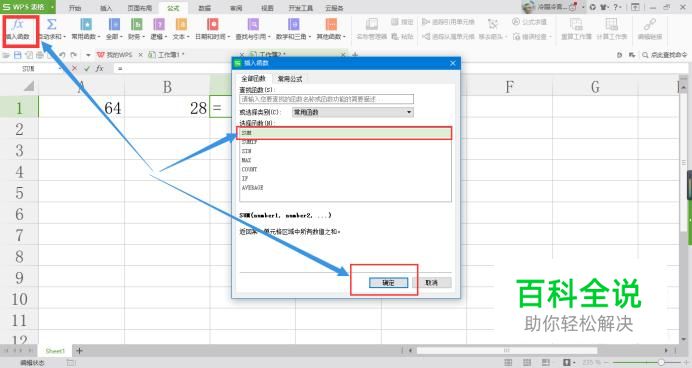Open the 开始 ribbon tab
Viewport: 692px width, 368px height.
(x=75, y=8)
